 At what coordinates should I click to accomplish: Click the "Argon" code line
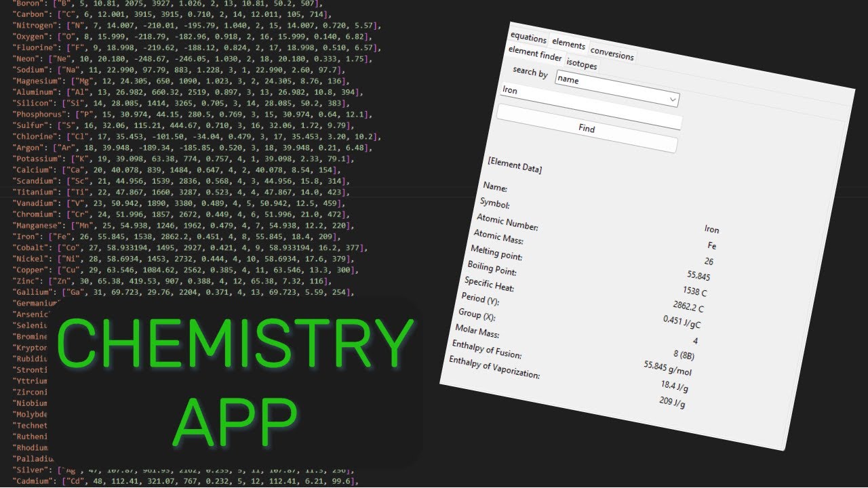191,147
